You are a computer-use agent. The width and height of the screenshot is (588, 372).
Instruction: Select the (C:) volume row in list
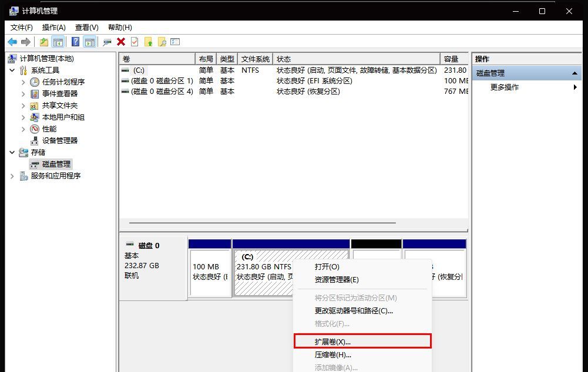(x=294, y=70)
